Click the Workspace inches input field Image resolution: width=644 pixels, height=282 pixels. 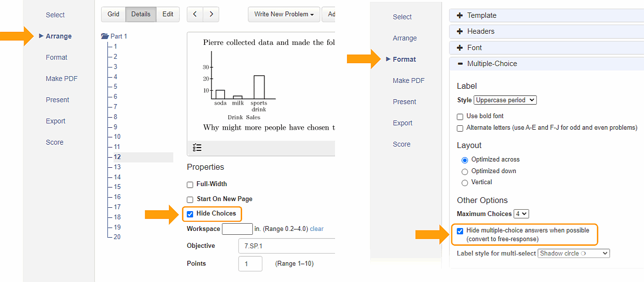[x=237, y=228]
